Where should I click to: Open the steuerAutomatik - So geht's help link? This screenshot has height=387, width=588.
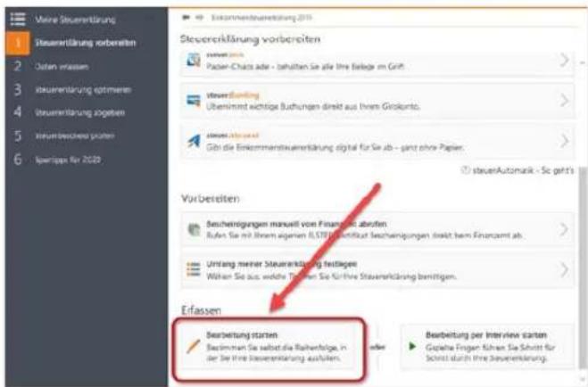[523, 170]
